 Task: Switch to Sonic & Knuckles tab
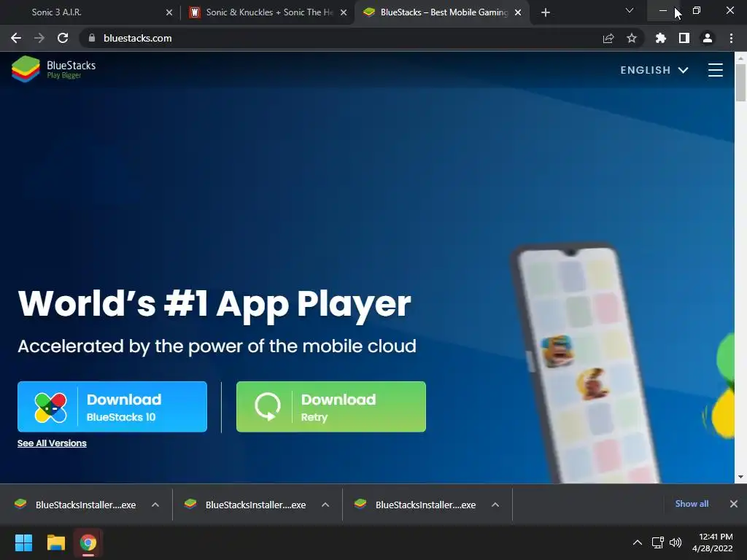[x=268, y=12]
